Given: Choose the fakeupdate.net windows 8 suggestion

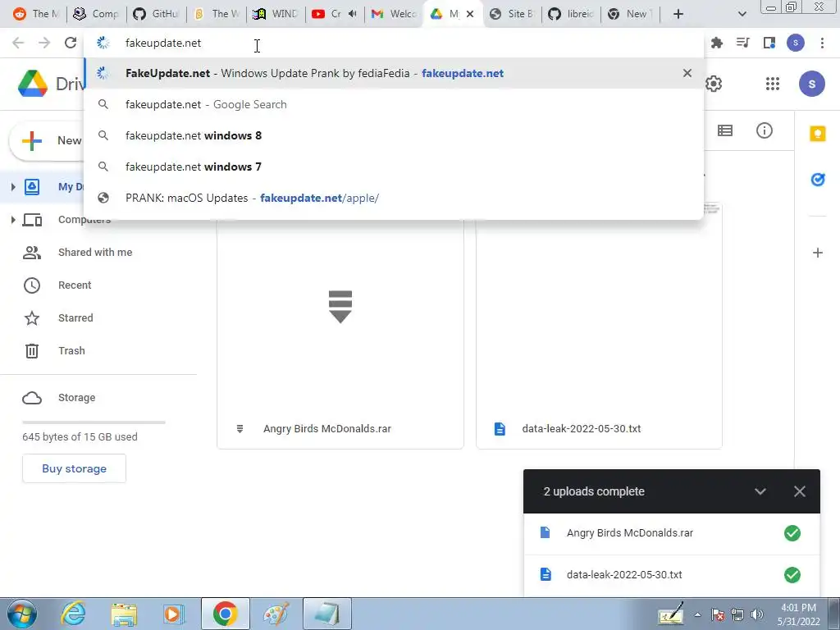Looking at the screenshot, I should coord(393,135).
